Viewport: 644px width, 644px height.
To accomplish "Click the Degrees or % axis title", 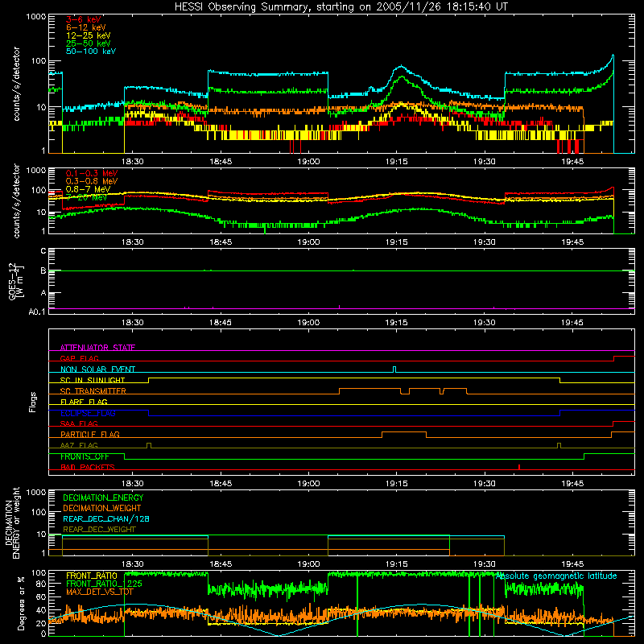I will click(x=22, y=604).
